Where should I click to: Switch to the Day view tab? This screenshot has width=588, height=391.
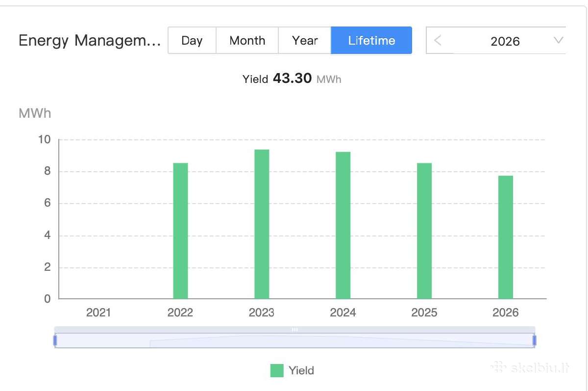pos(192,40)
